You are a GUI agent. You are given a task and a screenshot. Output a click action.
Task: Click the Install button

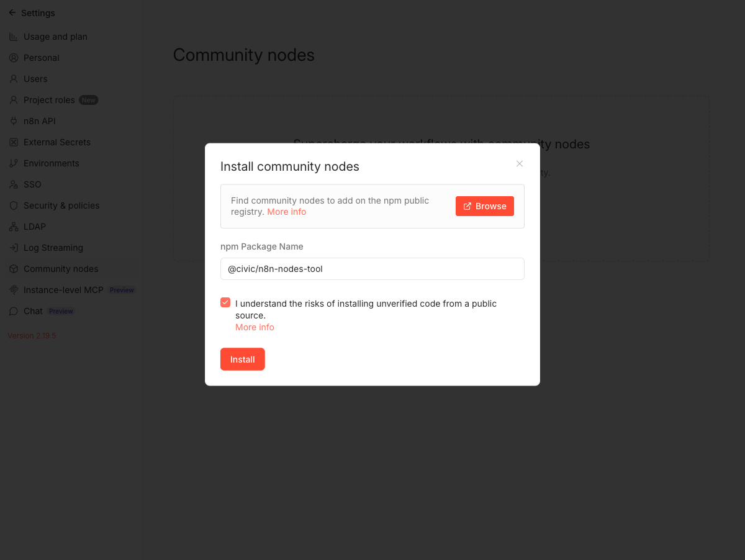(x=243, y=359)
